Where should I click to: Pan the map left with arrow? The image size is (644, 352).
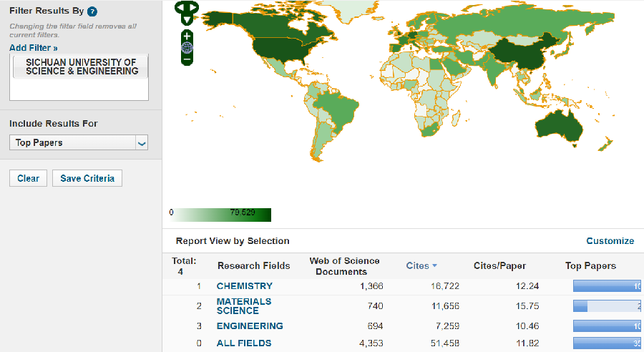coord(179,8)
